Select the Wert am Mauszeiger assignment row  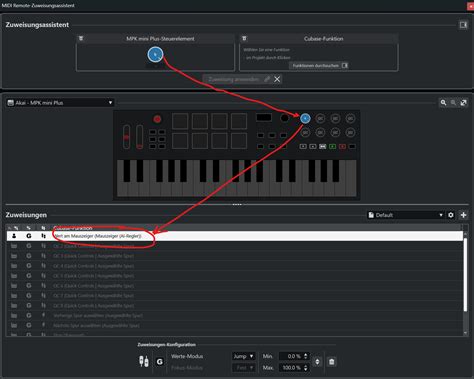point(235,236)
